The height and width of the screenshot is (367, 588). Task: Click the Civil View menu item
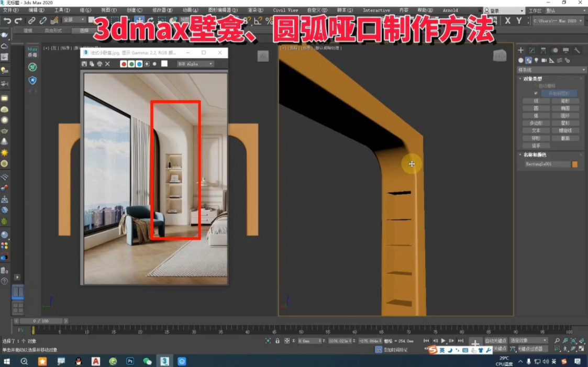pyautogui.click(x=285, y=9)
